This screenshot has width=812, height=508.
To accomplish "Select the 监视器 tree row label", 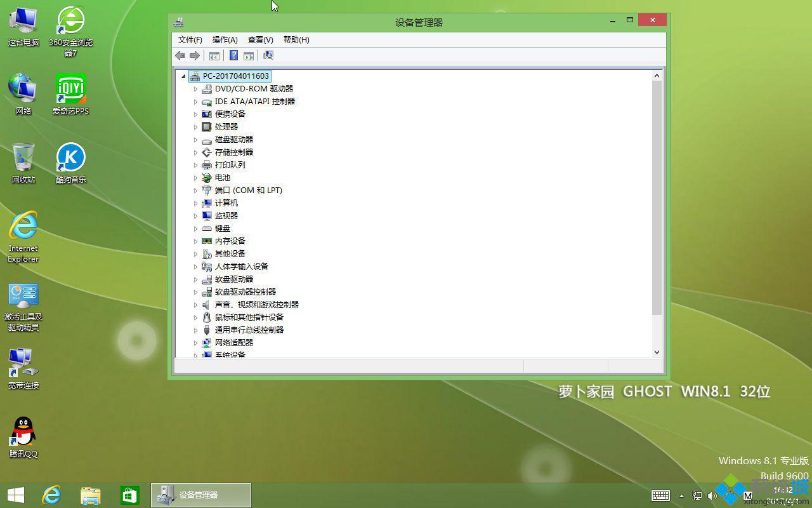I will pos(226,216).
